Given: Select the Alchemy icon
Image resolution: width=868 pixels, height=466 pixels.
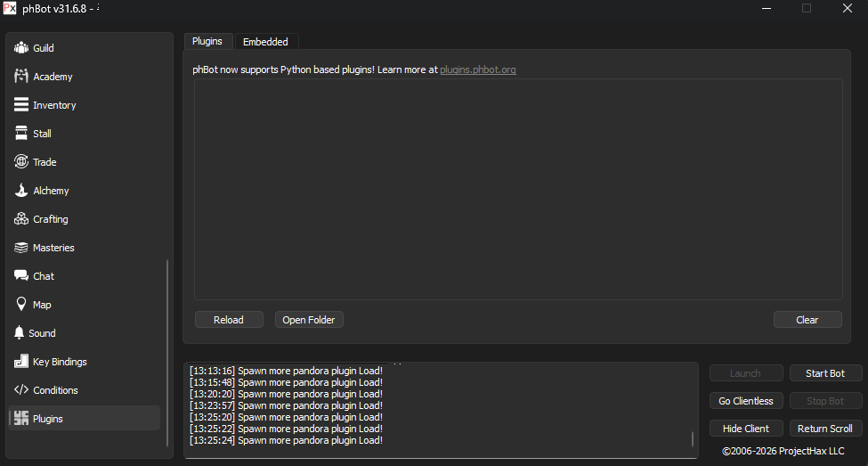Looking at the screenshot, I should pos(21,191).
